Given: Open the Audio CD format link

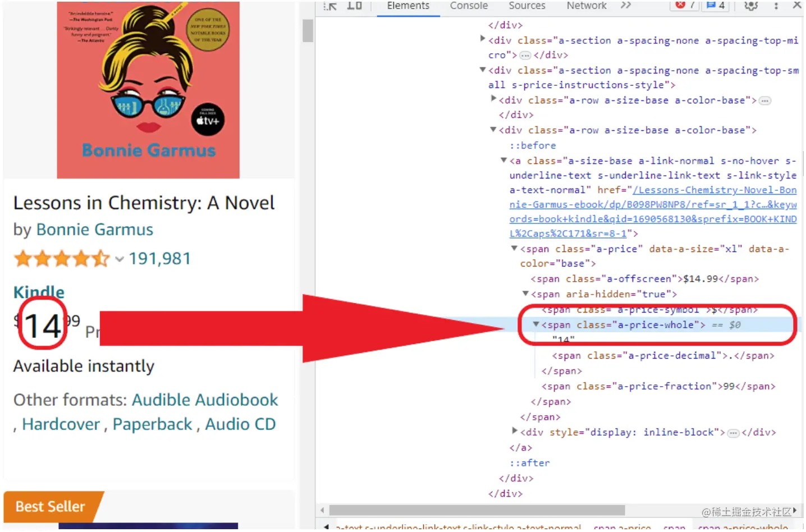Looking at the screenshot, I should pyautogui.click(x=240, y=424).
